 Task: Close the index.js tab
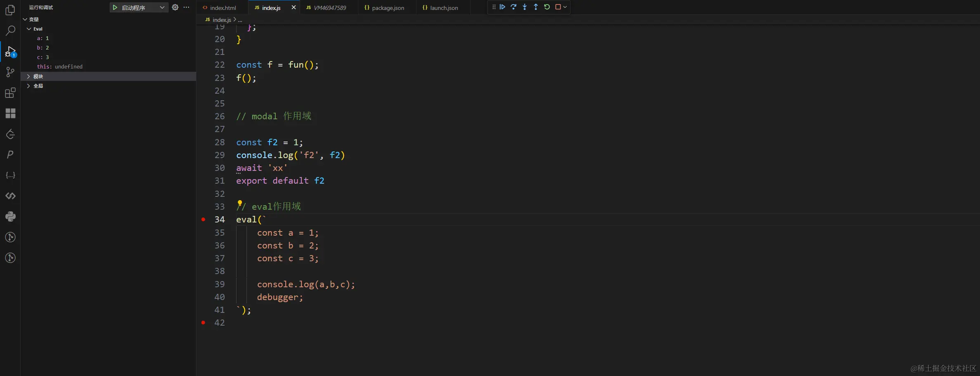coord(294,7)
